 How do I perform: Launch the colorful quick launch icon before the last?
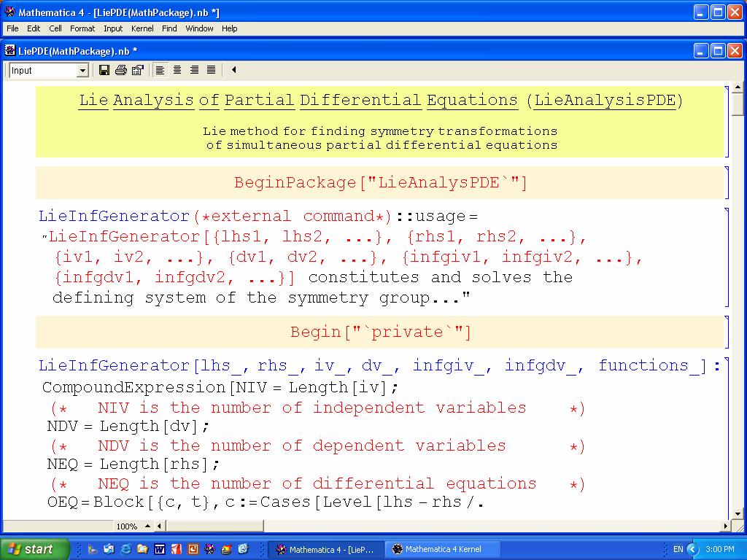[x=227, y=549]
